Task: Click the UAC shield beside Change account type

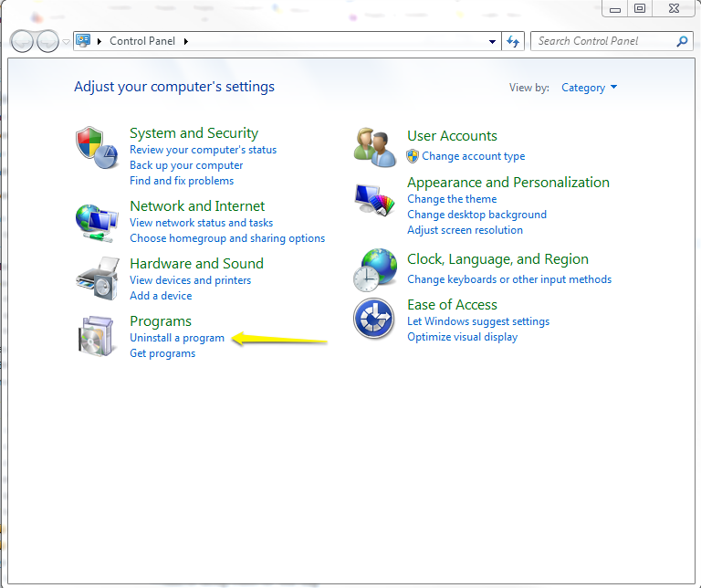Action: click(x=413, y=156)
